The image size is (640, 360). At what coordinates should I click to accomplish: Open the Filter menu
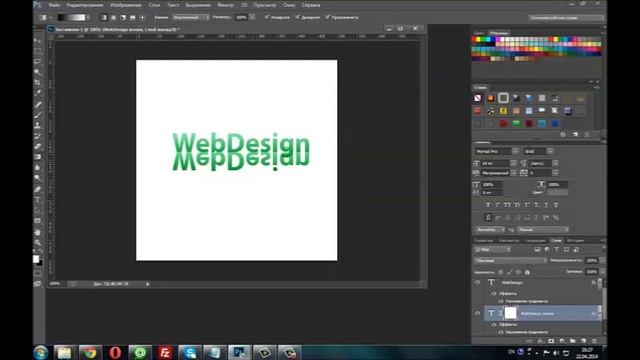pos(225,5)
